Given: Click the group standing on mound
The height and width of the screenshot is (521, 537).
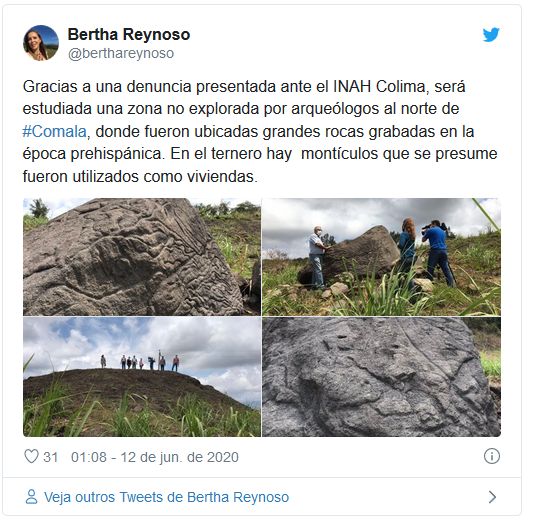Looking at the screenshot, I should pos(140,361).
